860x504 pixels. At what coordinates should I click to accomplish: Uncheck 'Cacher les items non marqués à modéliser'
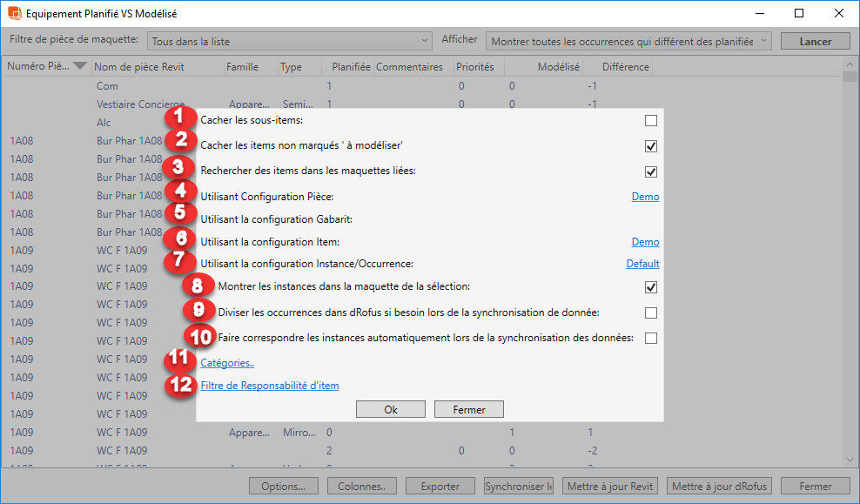point(651,145)
